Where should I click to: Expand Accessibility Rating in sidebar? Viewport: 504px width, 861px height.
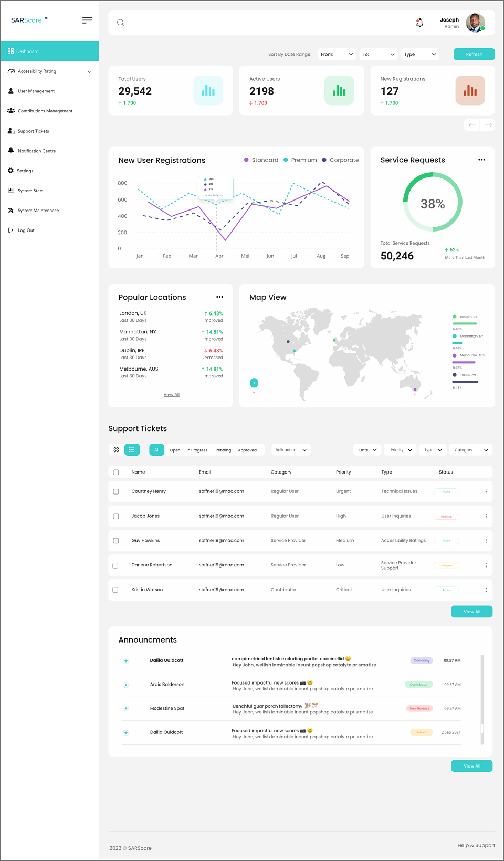click(50, 71)
